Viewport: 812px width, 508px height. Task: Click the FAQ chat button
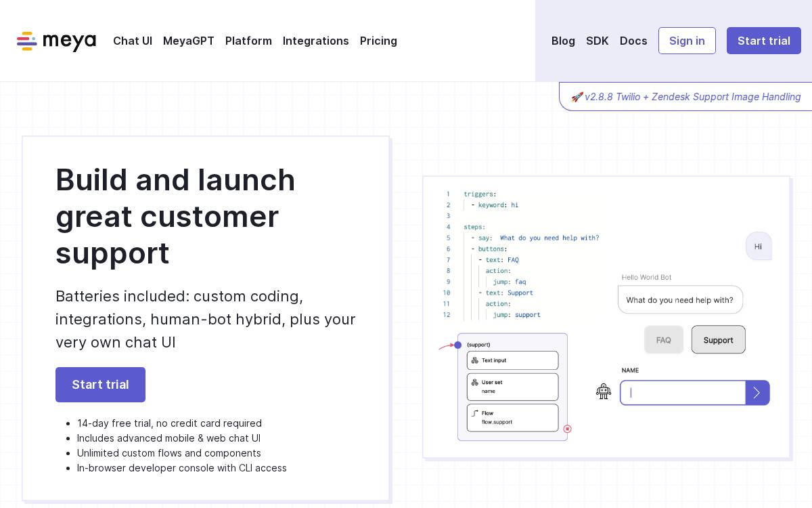(663, 340)
